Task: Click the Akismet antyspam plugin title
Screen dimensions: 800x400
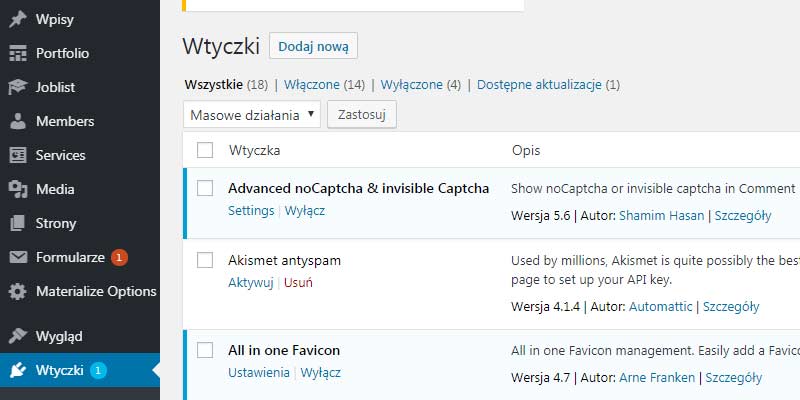Action: [284, 261]
